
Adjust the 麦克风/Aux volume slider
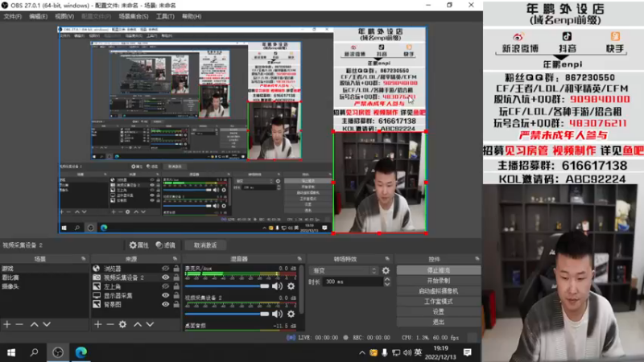pos(227,286)
